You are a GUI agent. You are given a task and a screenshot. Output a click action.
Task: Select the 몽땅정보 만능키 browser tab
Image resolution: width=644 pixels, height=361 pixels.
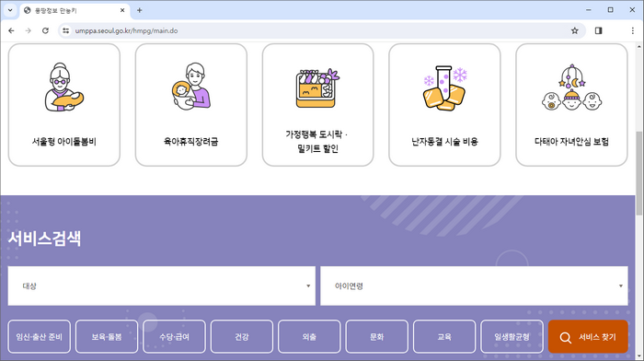click(x=75, y=11)
